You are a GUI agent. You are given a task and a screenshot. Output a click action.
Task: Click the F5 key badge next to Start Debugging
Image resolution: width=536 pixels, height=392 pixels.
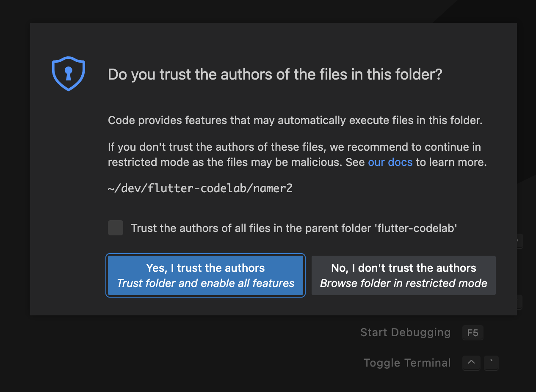[x=472, y=333]
